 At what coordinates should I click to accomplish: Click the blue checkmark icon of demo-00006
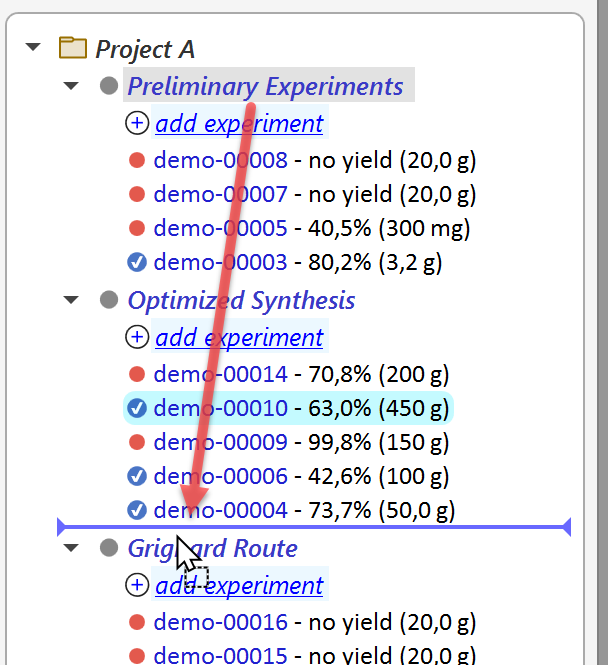[137, 476]
